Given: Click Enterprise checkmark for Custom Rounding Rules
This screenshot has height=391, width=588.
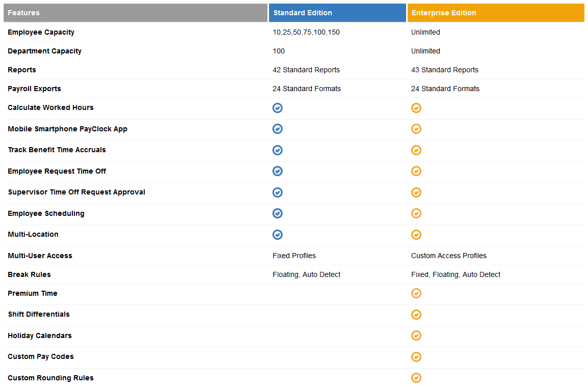Looking at the screenshot, I should [x=416, y=378].
